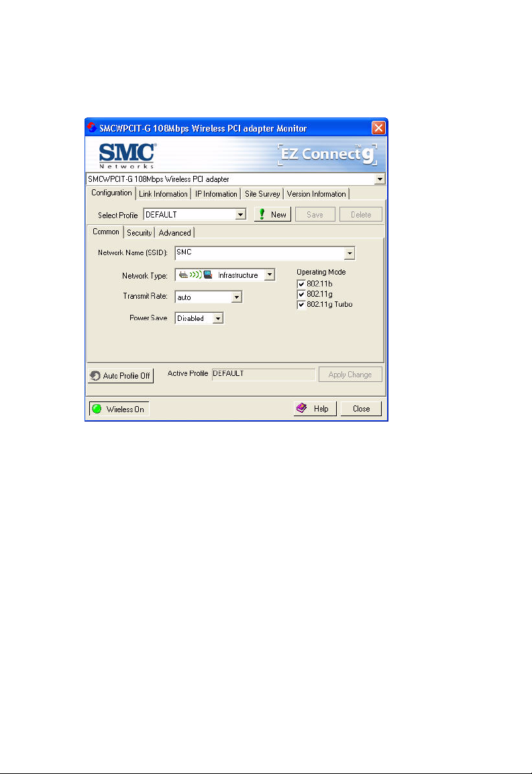
Task: Click the Auto Profile refresh arrow icon
Action: click(95, 376)
